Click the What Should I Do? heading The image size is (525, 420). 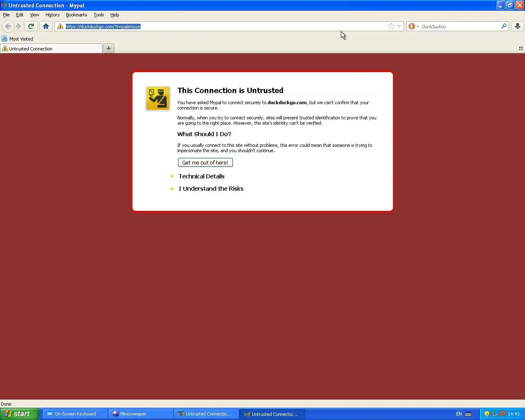pyautogui.click(x=204, y=134)
